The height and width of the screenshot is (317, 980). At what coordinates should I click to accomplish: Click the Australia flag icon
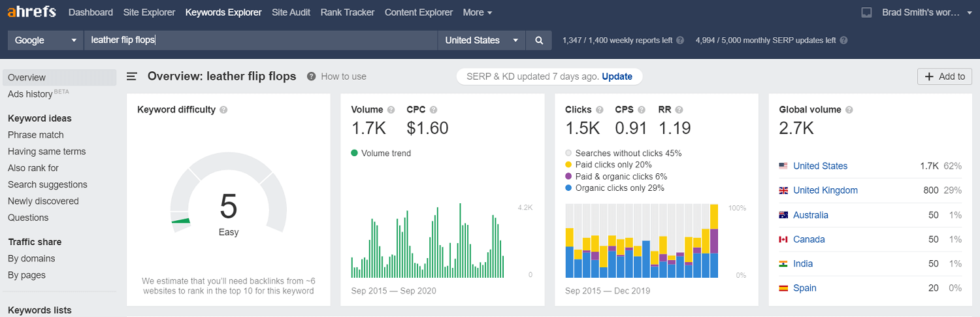(783, 215)
